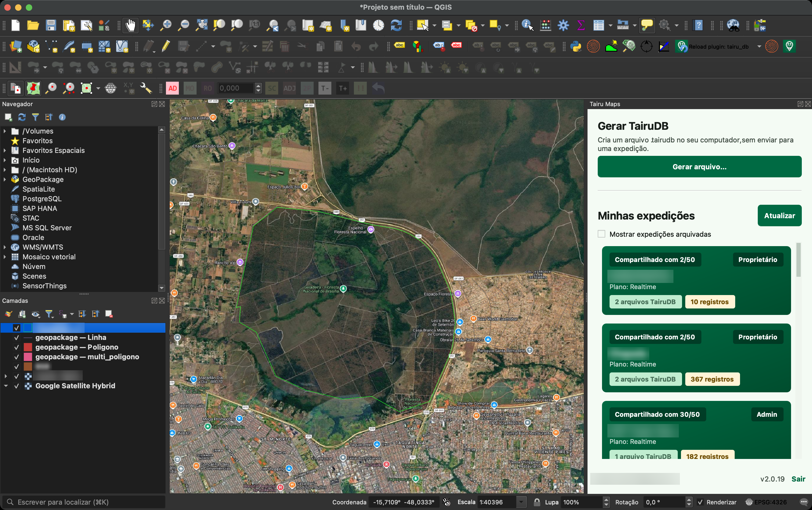Open Processing Toolbox gear icon
Image resolution: width=812 pixels, height=510 pixels.
pyautogui.click(x=563, y=25)
